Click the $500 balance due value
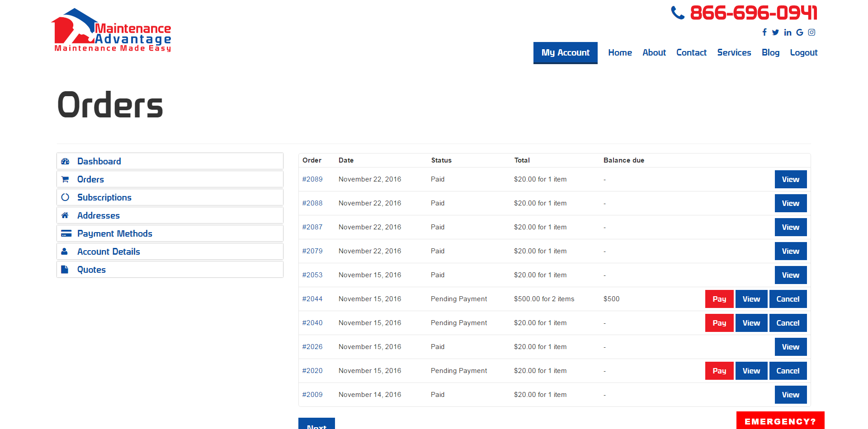This screenshot has width=868, height=429. 611,299
